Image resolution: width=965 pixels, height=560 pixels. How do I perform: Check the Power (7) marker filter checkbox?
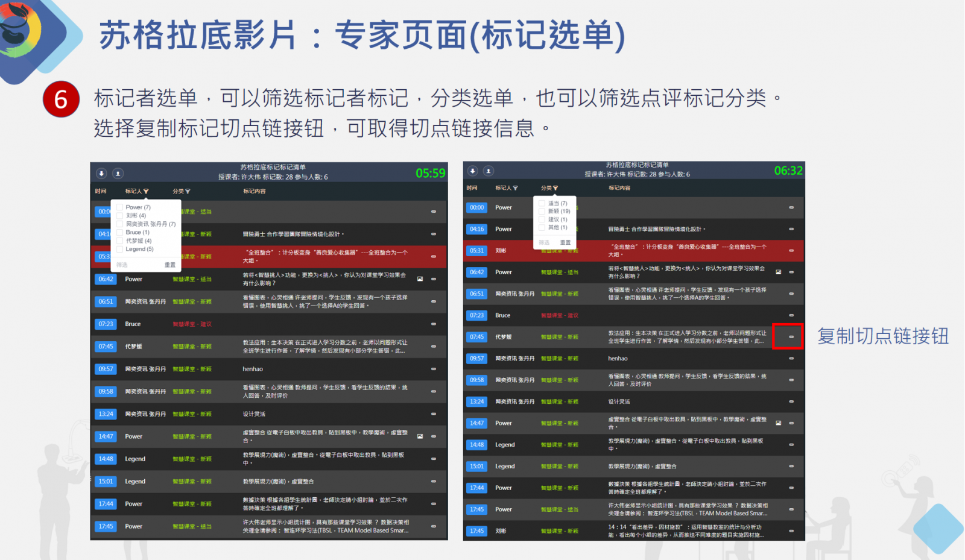[x=119, y=207]
